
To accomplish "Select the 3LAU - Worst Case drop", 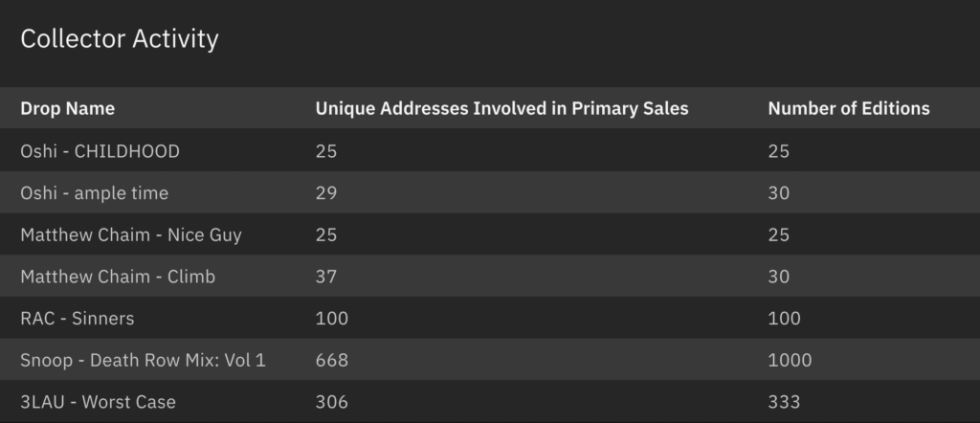I will pos(98,402).
